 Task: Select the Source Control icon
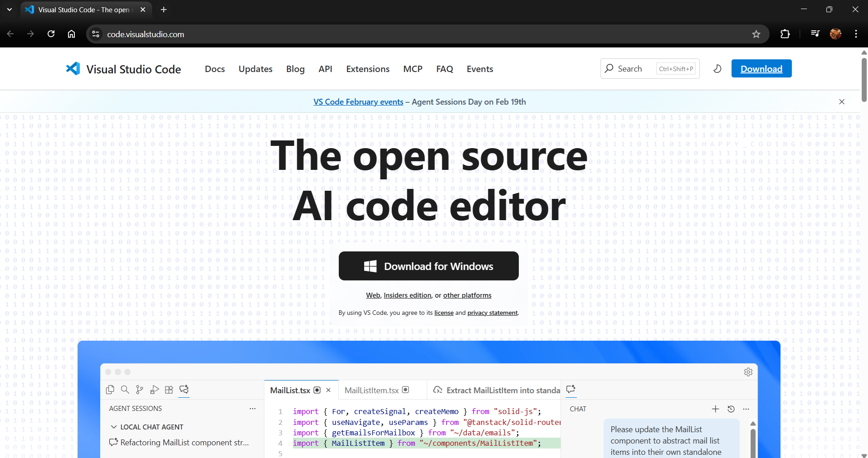point(140,390)
